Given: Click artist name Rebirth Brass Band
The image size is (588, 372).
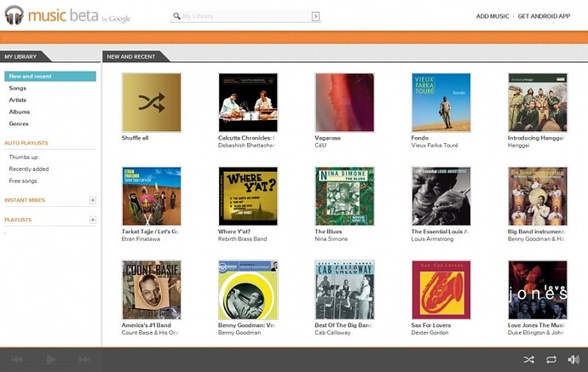Looking at the screenshot, I should pos(243,239).
